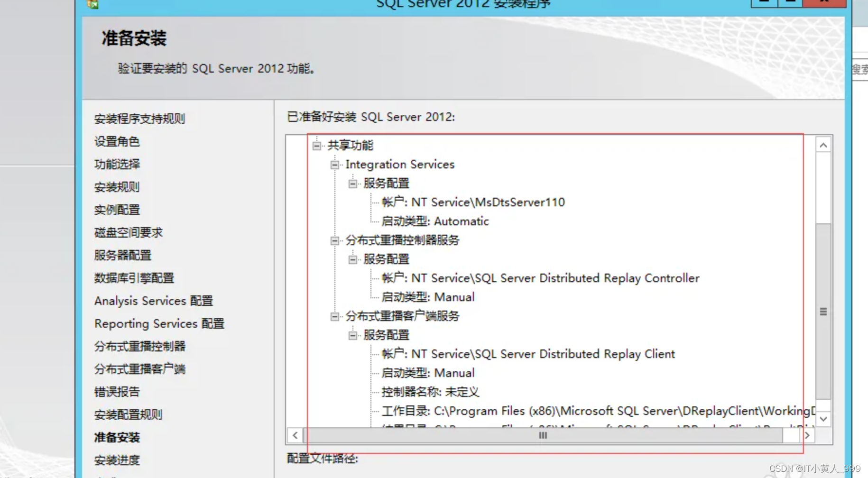This screenshot has height=478, width=868.
Task: Go to Analysis Services 配置
Action: [154, 301]
